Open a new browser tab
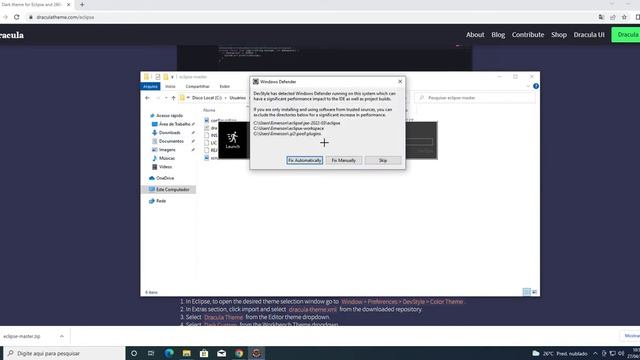The image size is (640, 360). click(82, 4)
